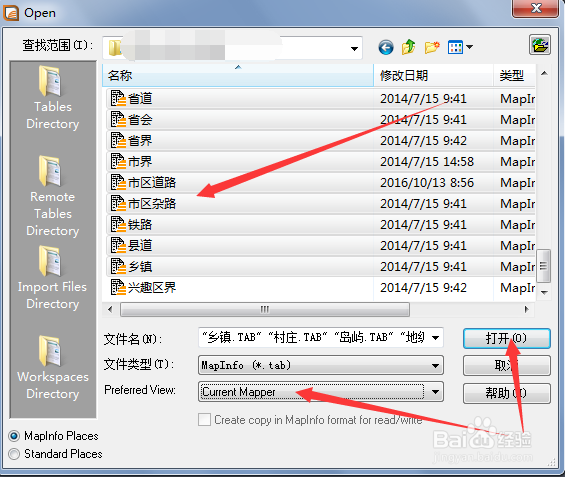565x477 pixels.
Task: Click the icon of file 市区道路
Action: pos(118,182)
